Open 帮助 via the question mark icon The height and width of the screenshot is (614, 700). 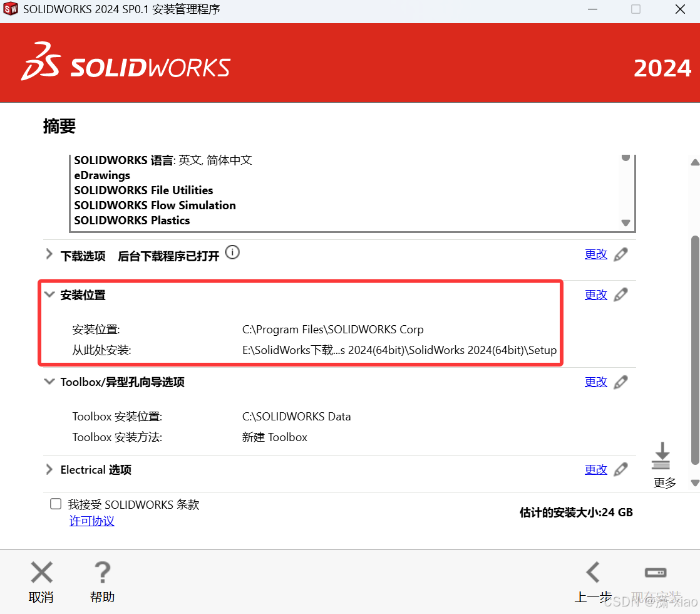pyautogui.click(x=102, y=573)
